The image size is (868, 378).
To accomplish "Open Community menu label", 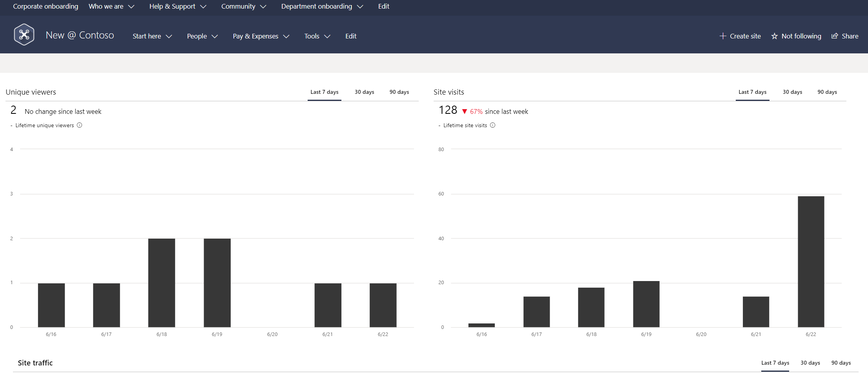I will [238, 6].
